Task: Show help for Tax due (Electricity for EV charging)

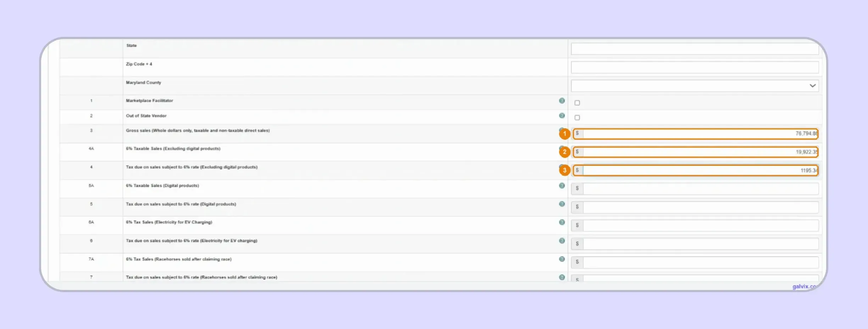Action: (562, 241)
